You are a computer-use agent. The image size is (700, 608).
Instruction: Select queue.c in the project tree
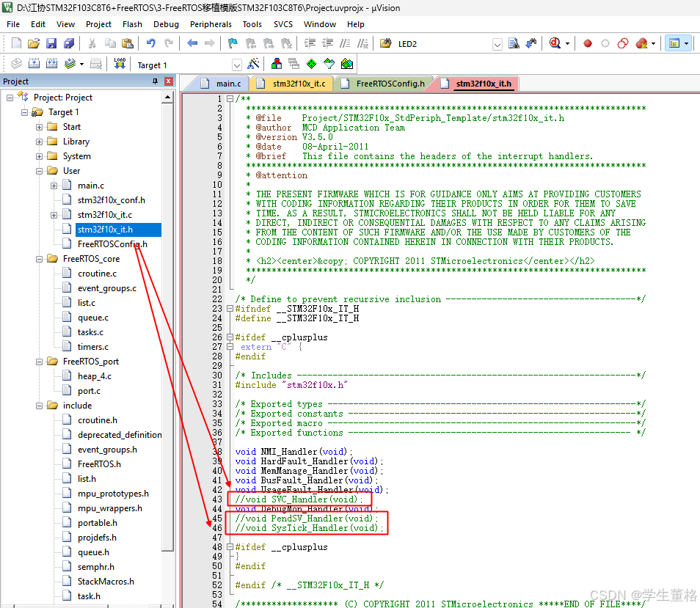[x=93, y=318]
